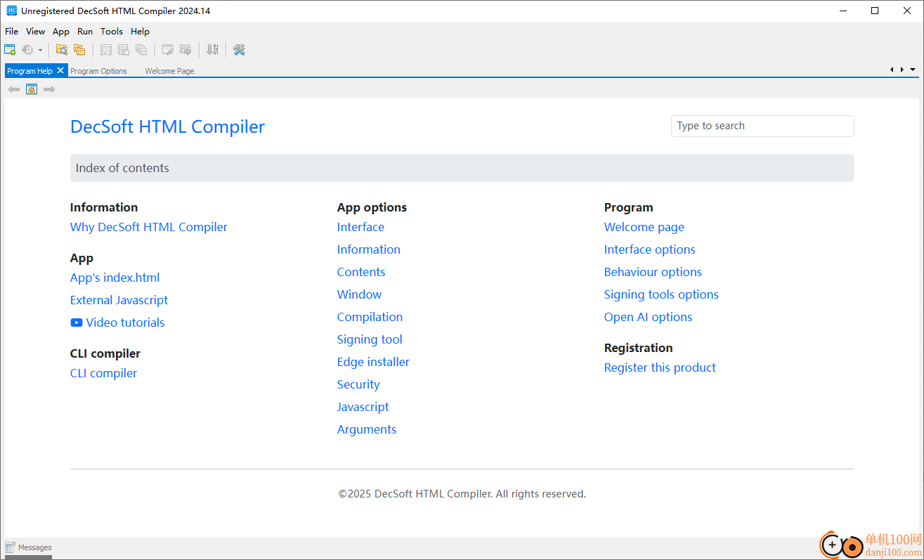The image size is (924, 560).
Task: Click the Save All stacked floppies icon
Action: click(x=141, y=50)
